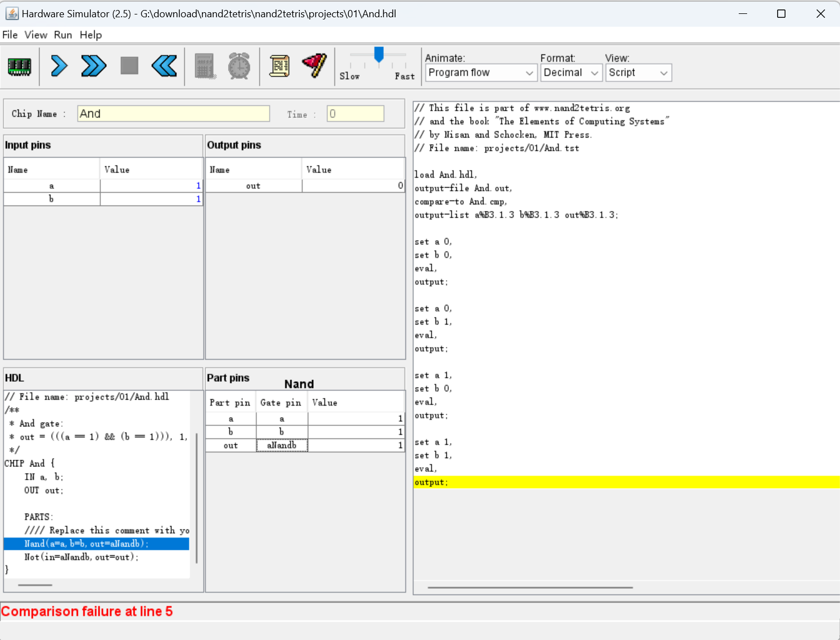Screen dimensions: 840x640
Task: Select input pin a value cell
Action: [151, 186]
